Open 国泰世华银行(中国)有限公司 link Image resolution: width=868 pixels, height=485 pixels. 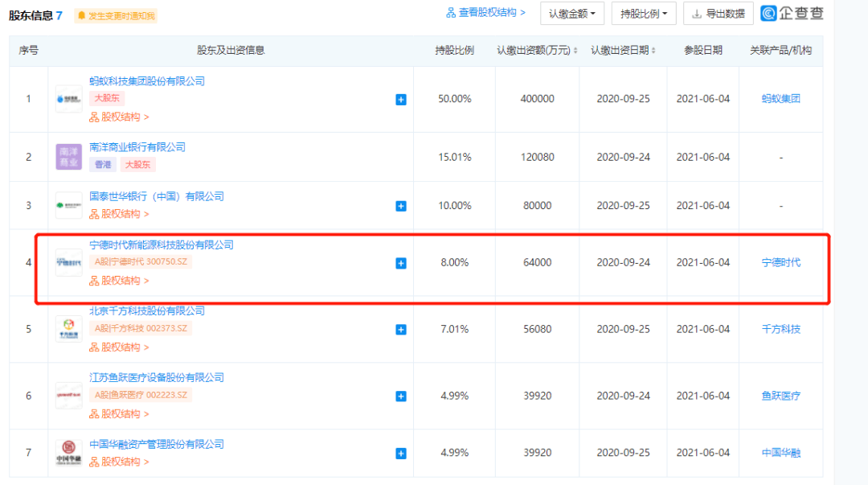[x=157, y=196]
